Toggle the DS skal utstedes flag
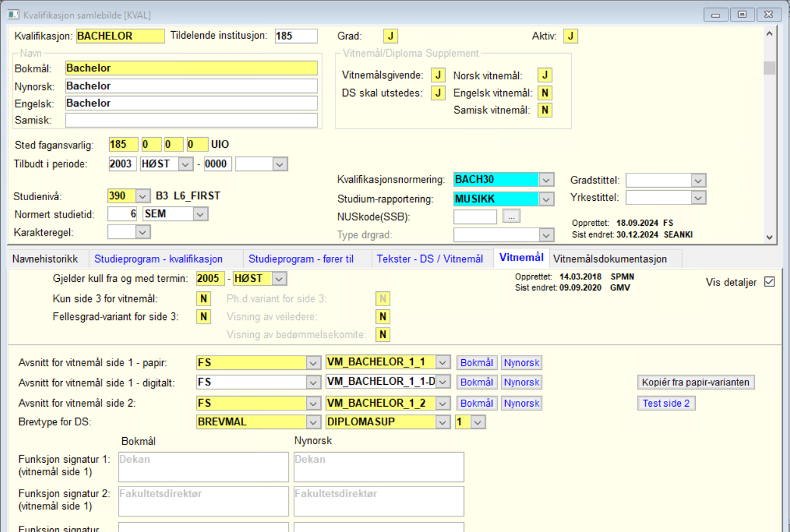 coord(439,93)
